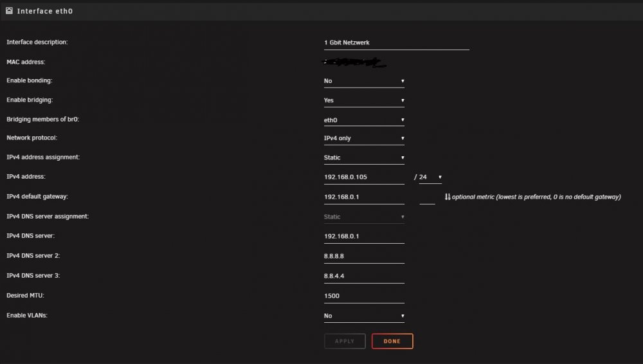
Task: Click the 'MAC address:' label
Action: (x=26, y=62)
